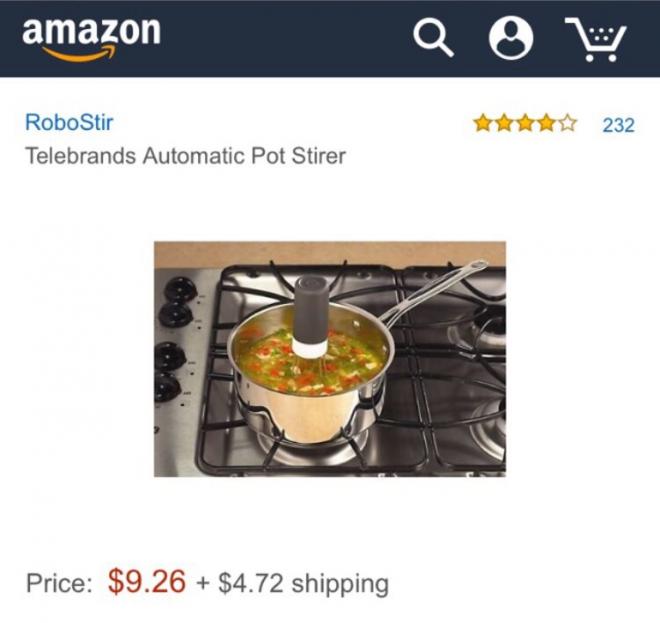Image resolution: width=660 pixels, height=623 pixels.
Task: Click the fourth gold rating star
Action: (x=546, y=124)
